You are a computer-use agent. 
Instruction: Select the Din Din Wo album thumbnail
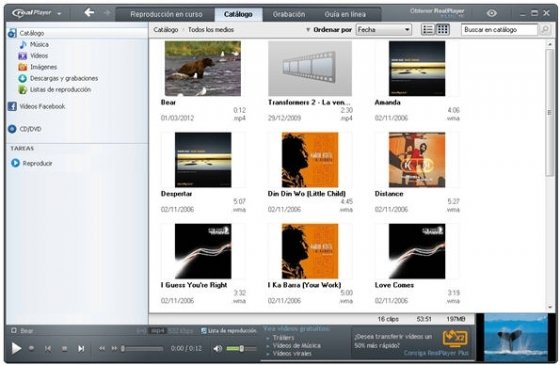(x=310, y=160)
